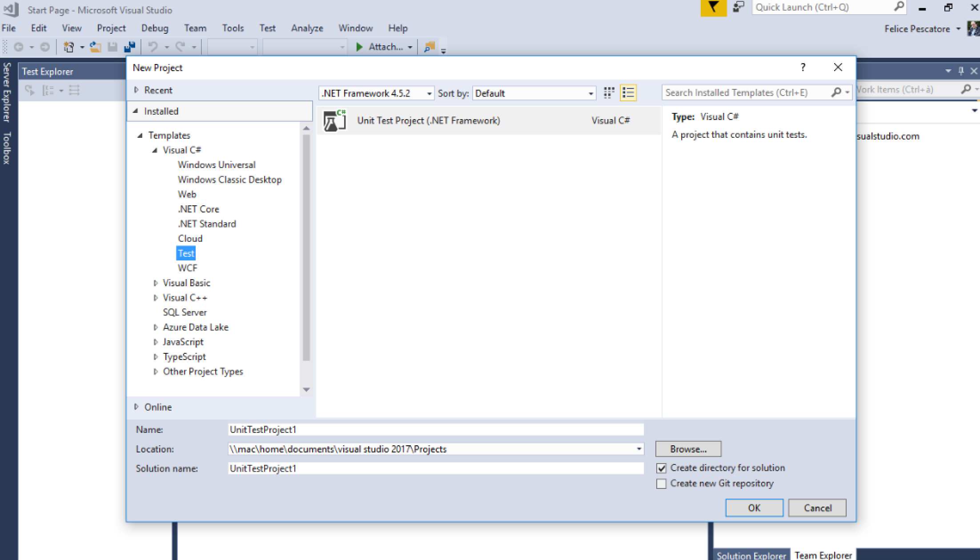Viewport: 980px width, 560px height.
Task: Click the Toolbox sidebar icon
Action: click(x=6, y=152)
